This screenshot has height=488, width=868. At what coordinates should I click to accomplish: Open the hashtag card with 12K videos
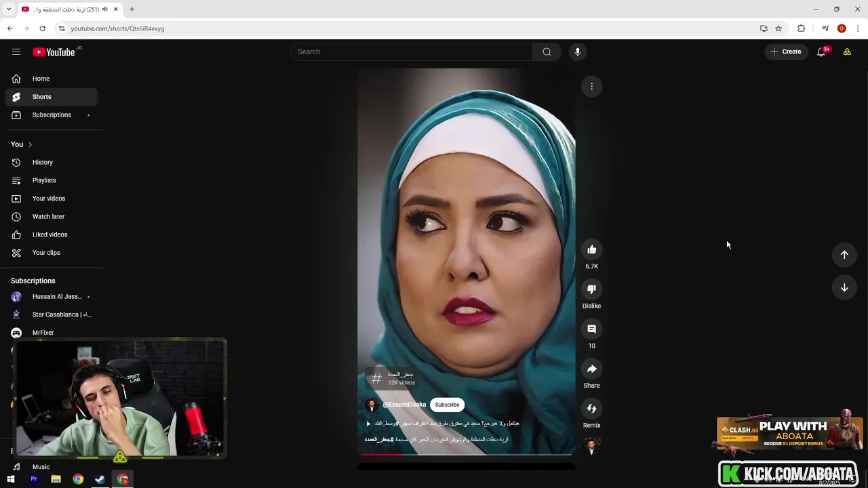(x=393, y=378)
